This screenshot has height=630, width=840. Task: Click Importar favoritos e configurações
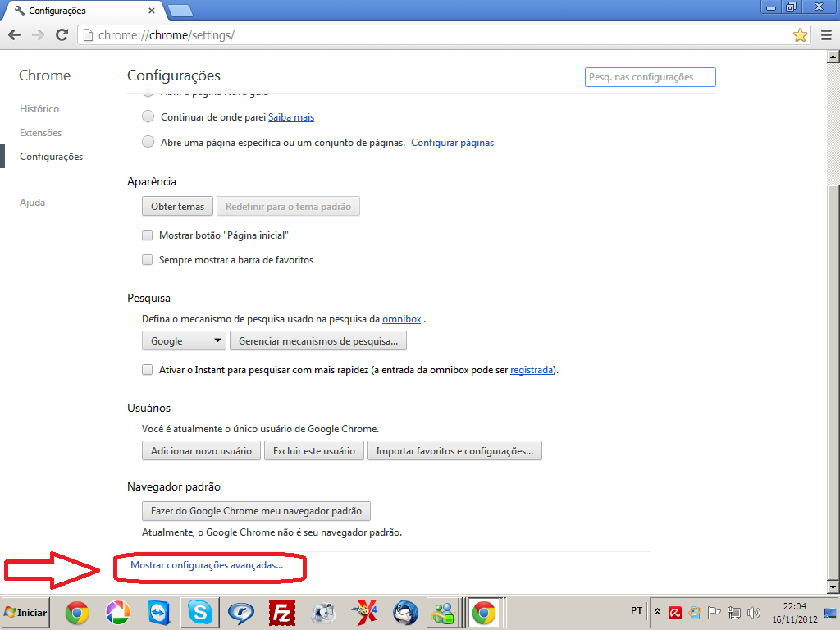454,450
